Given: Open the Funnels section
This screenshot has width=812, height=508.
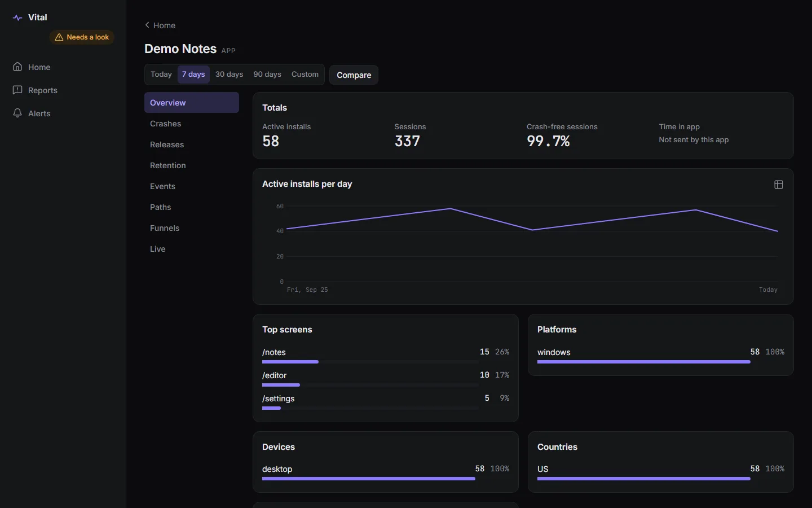Looking at the screenshot, I should [x=192, y=228].
